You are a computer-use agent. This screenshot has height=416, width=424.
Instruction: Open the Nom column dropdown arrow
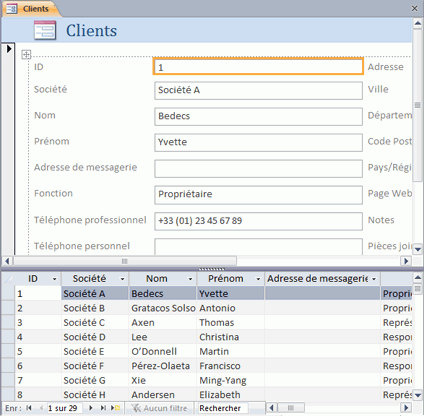(x=190, y=279)
